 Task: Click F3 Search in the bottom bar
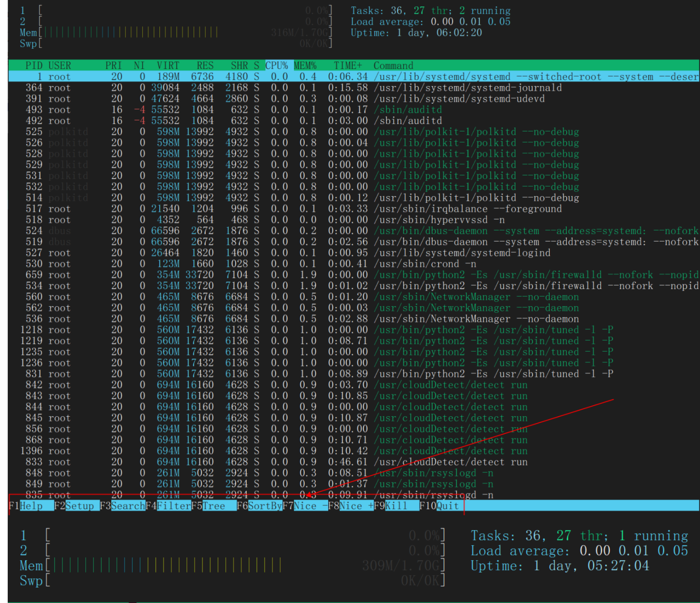(128, 506)
